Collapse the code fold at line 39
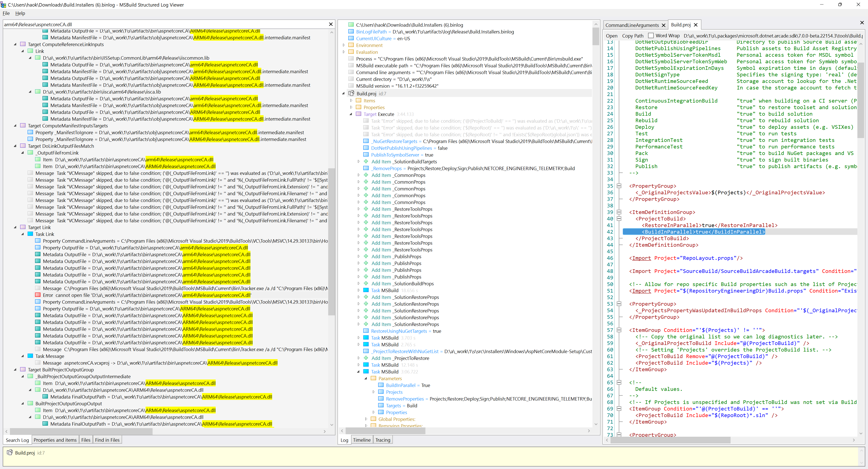Screen dimensions: 868x469 pyautogui.click(x=619, y=212)
